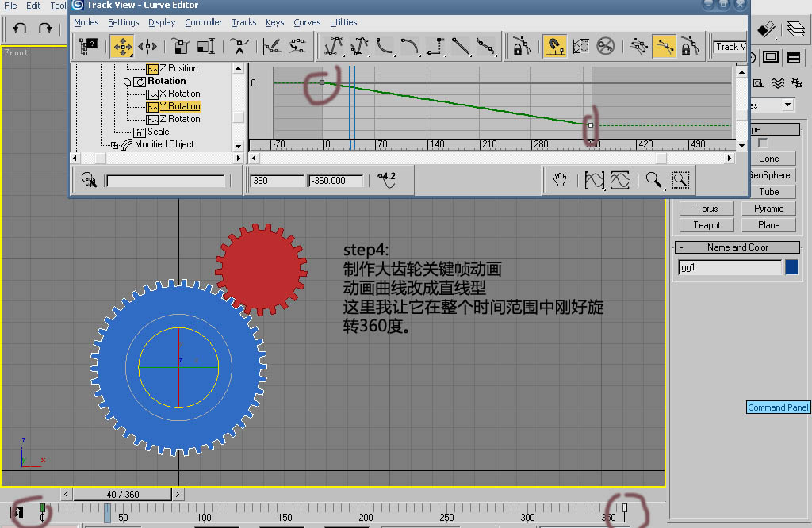The image size is (812, 528).
Task: Expand the Modified Object node
Action: [114, 145]
